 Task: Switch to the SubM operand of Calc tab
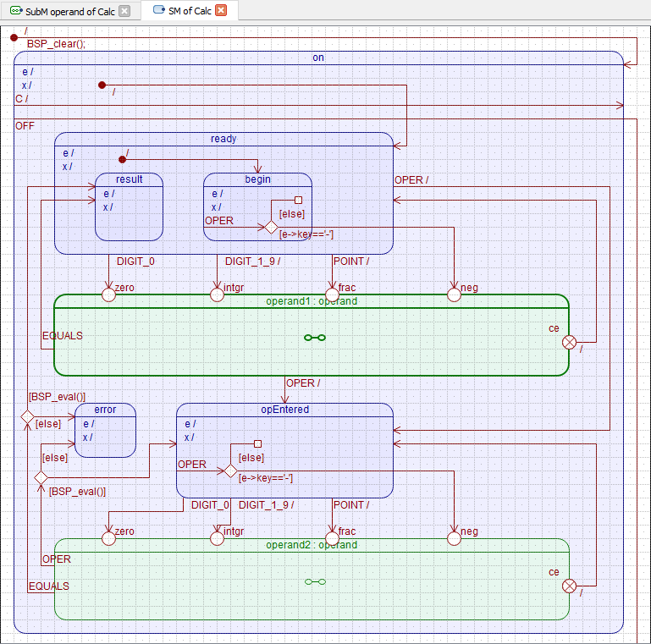[63, 11]
